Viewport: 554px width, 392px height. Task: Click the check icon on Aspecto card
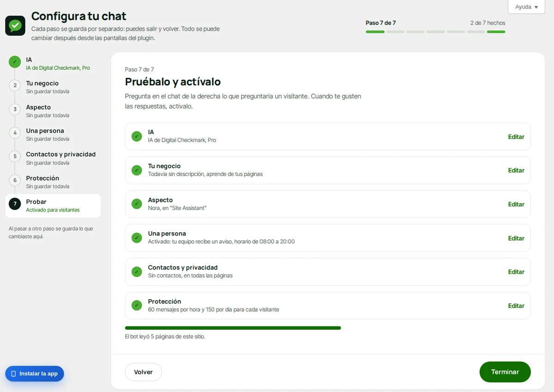[x=137, y=204]
